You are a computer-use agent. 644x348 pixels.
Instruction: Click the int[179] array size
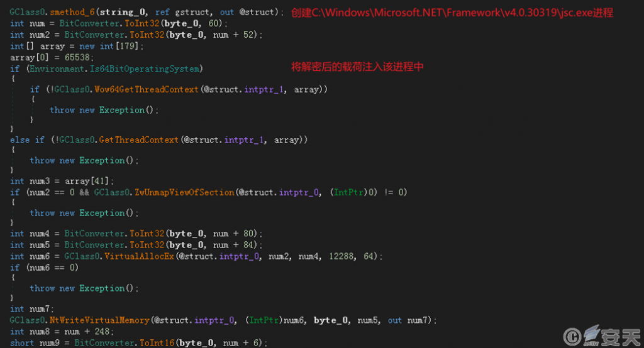click(x=119, y=46)
